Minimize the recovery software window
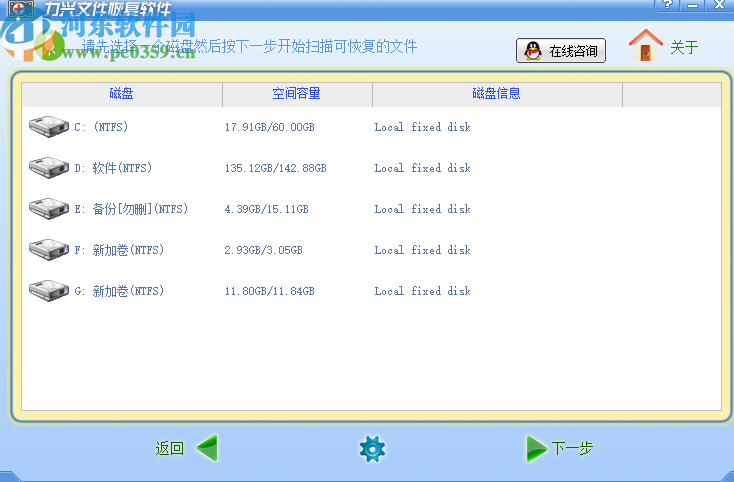 (x=693, y=5)
